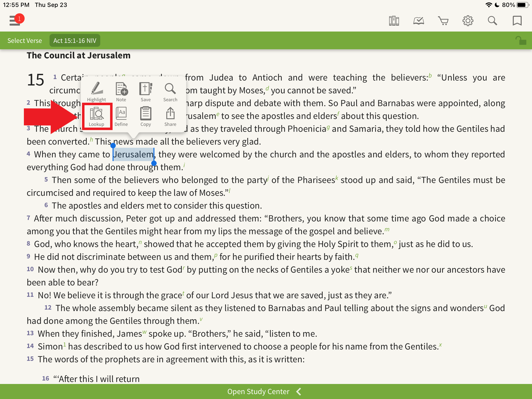Tap footnote o after 'Spirit to them,'
The image size is (532, 399).
coord(395,242)
